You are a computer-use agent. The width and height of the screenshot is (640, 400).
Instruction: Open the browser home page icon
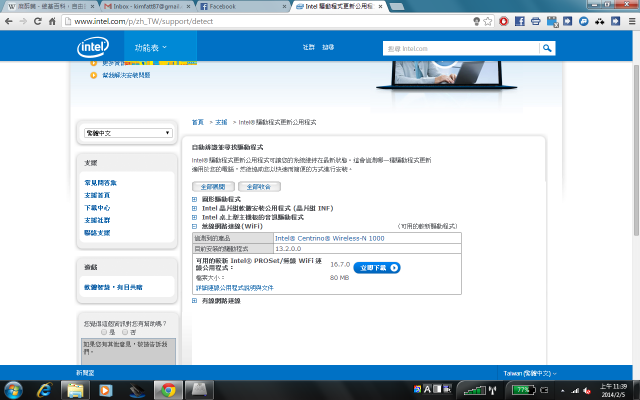pyautogui.click(x=52, y=21)
